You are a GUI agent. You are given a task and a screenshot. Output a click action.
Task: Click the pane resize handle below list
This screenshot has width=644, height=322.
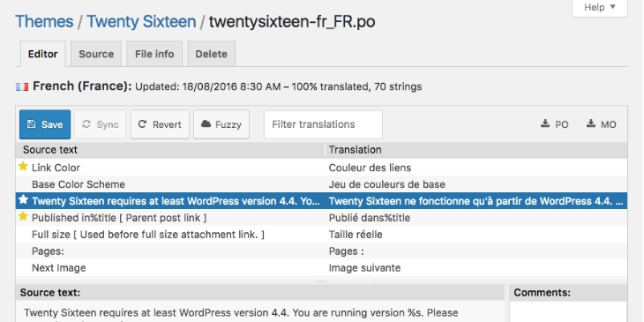(321, 281)
